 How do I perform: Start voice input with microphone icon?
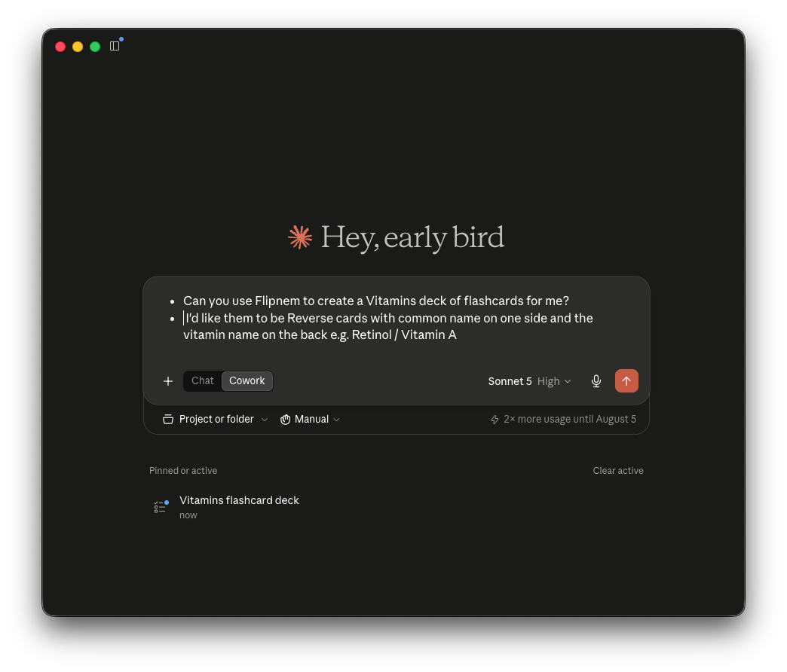point(596,381)
